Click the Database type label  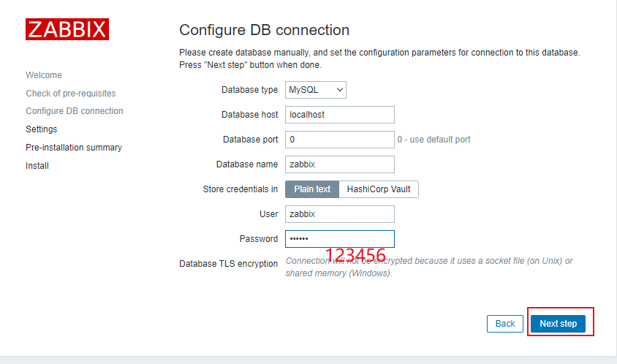coord(249,90)
